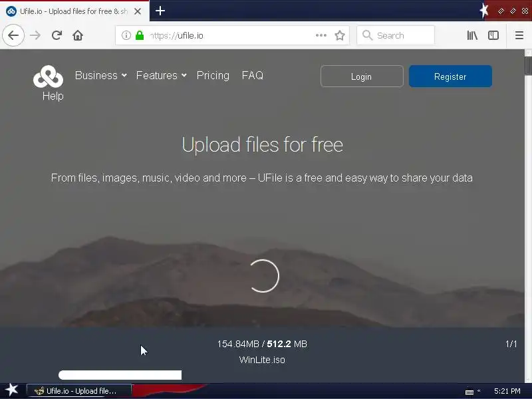532x399 pixels.
Task: Show site information icon in the address bar
Action: pos(126,35)
